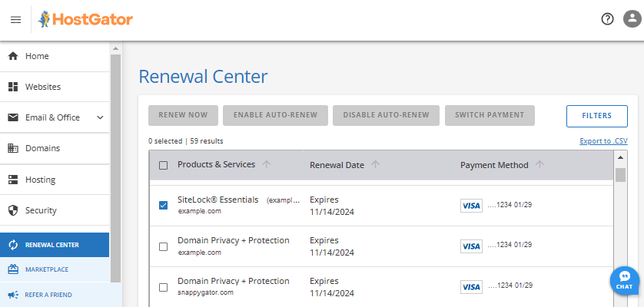Check Domain Privacy example.com checkbox
Screen dimensions: 644x307
pos(163,246)
